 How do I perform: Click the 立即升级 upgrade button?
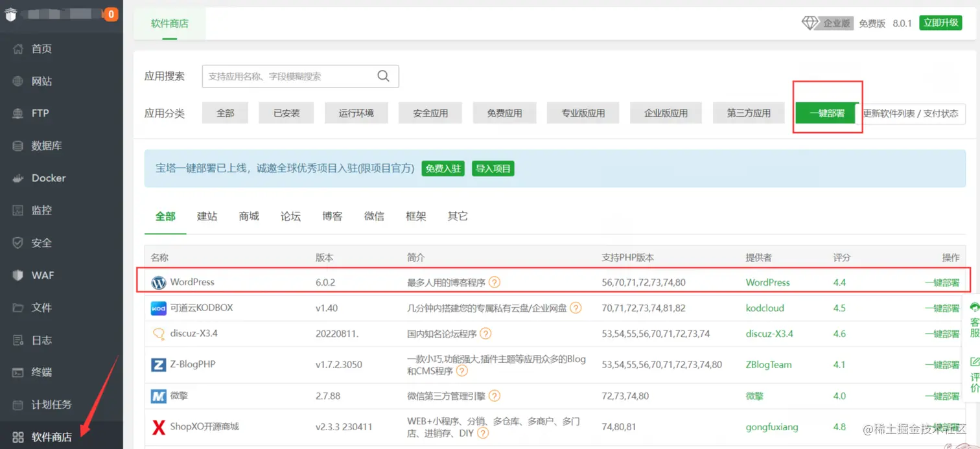940,23
